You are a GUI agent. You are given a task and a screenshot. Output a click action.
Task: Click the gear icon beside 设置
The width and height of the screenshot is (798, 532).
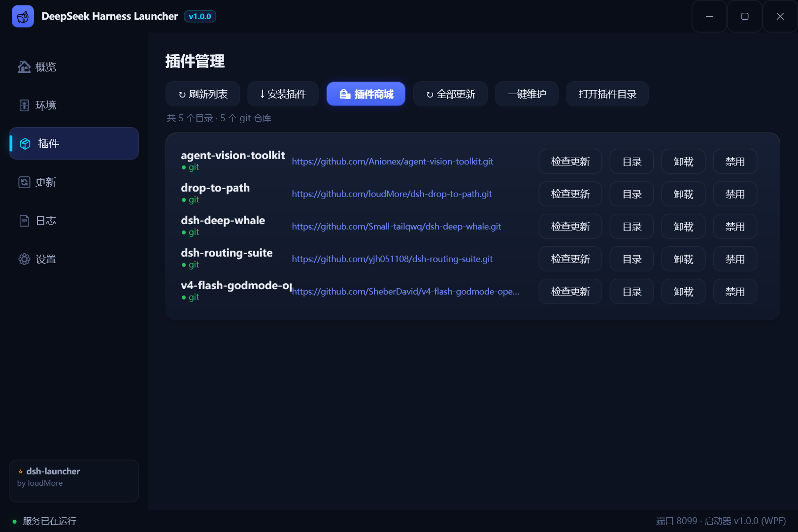click(x=24, y=259)
